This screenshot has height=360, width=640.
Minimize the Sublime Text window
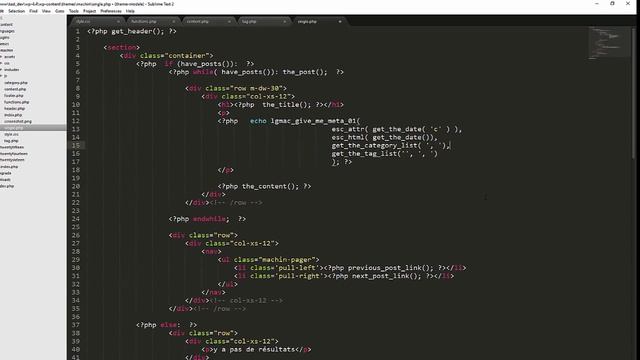coord(597,4)
